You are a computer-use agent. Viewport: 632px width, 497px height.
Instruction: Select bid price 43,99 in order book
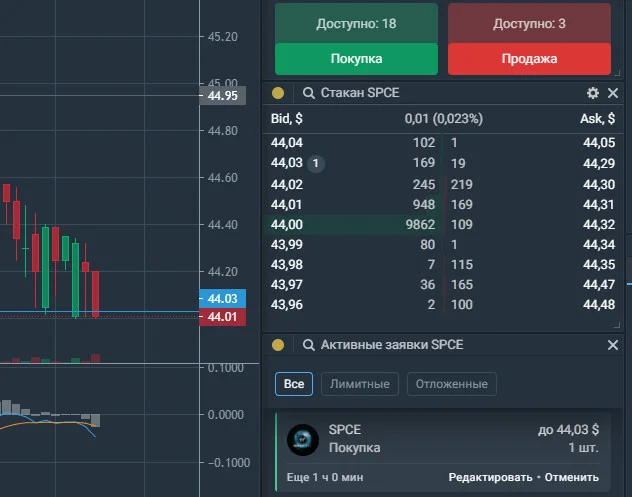(x=287, y=245)
